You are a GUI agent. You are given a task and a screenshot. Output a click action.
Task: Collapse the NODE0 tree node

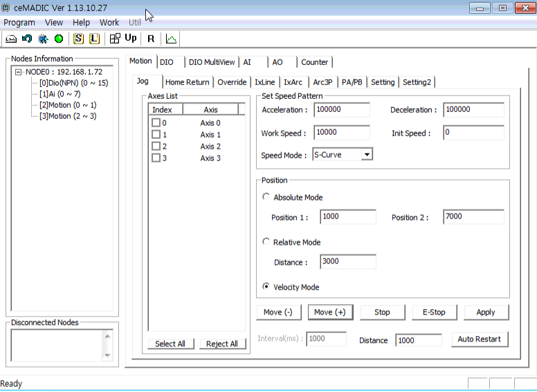point(18,72)
